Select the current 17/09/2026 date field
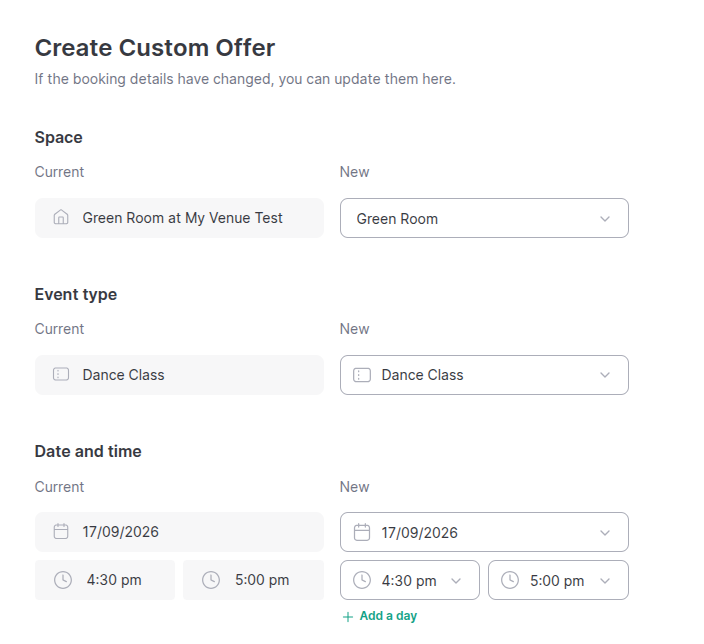 click(x=179, y=532)
